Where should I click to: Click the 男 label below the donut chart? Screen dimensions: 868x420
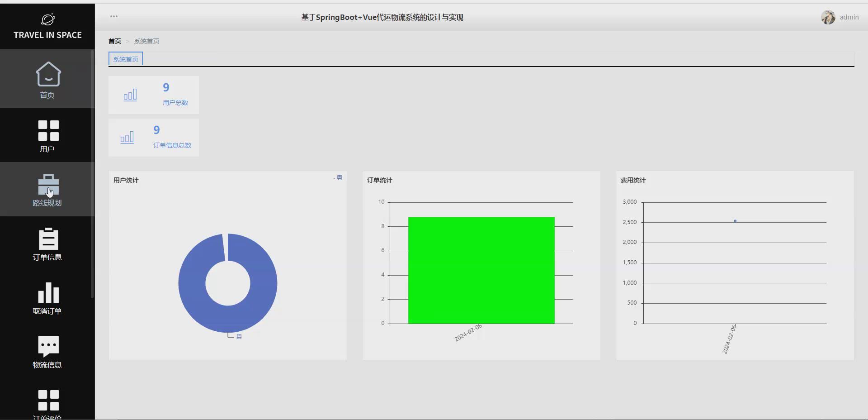pos(239,337)
